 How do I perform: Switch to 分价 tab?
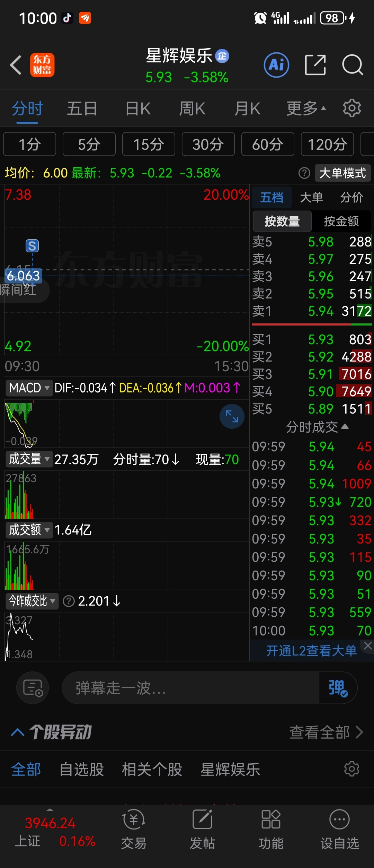coord(352,197)
